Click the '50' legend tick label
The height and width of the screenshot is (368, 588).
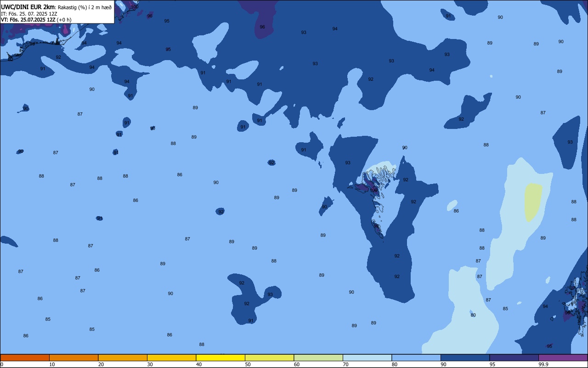(248, 364)
